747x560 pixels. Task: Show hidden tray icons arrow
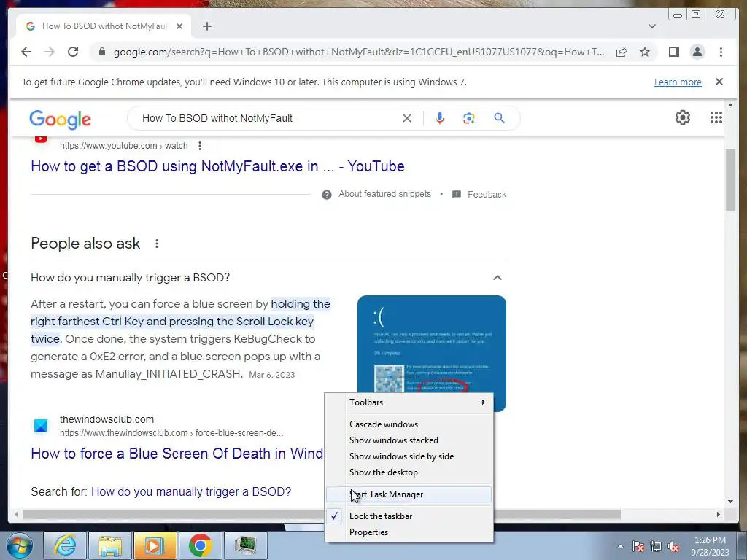620,546
